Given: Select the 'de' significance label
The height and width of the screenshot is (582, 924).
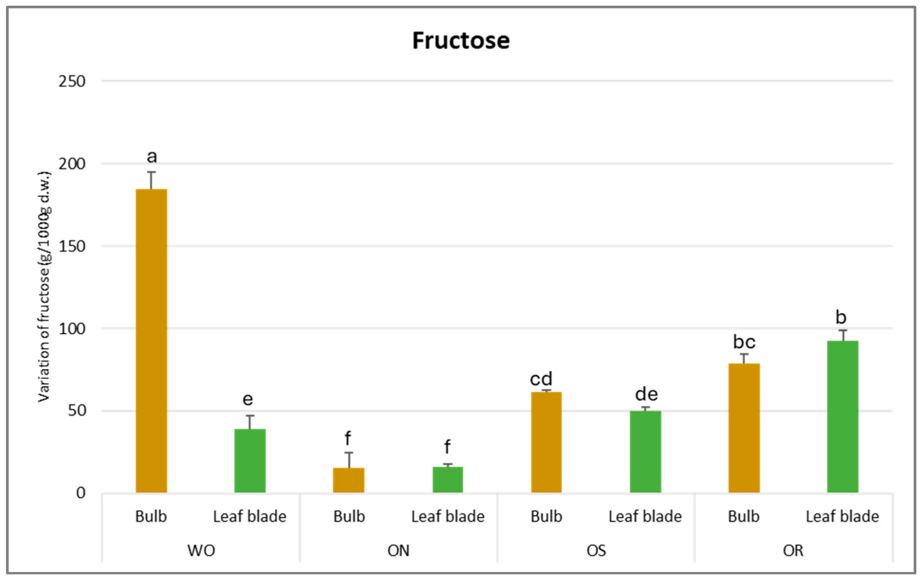Looking at the screenshot, I should [646, 394].
